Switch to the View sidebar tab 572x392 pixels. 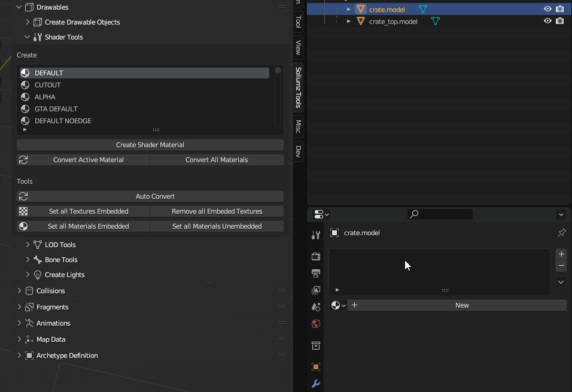click(x=298, y=48)
